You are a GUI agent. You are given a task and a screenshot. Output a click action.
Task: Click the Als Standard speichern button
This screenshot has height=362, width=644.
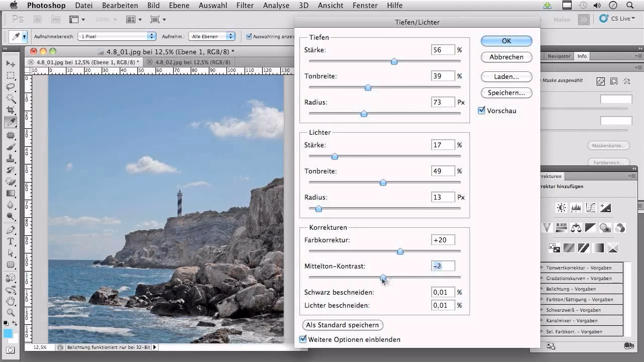coord(343,325)
